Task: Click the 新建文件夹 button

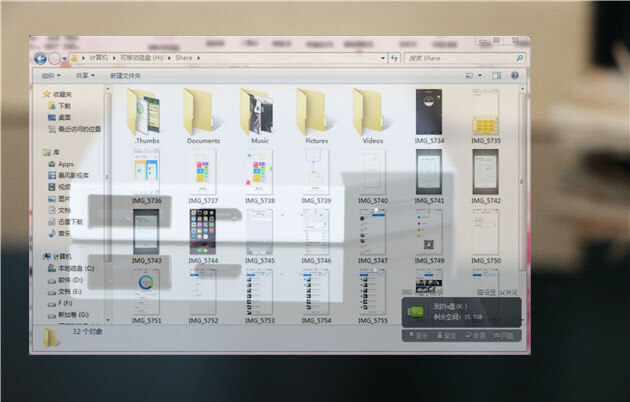Action: tap(125, 75)
